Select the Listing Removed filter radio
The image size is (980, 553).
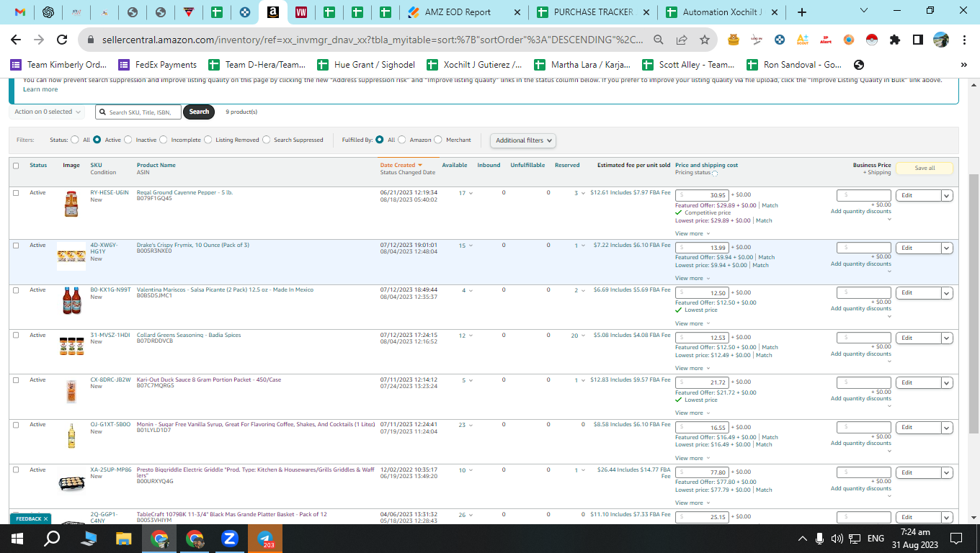coord(208,140)
